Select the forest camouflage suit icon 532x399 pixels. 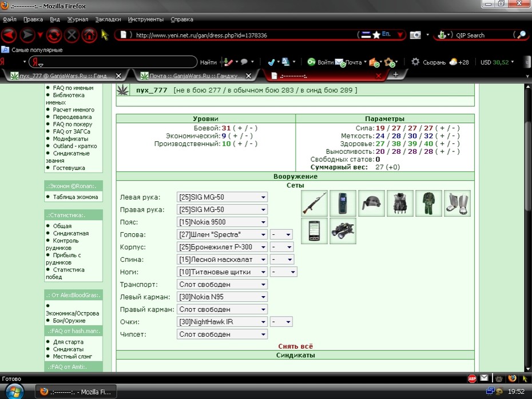click(428, 203)
